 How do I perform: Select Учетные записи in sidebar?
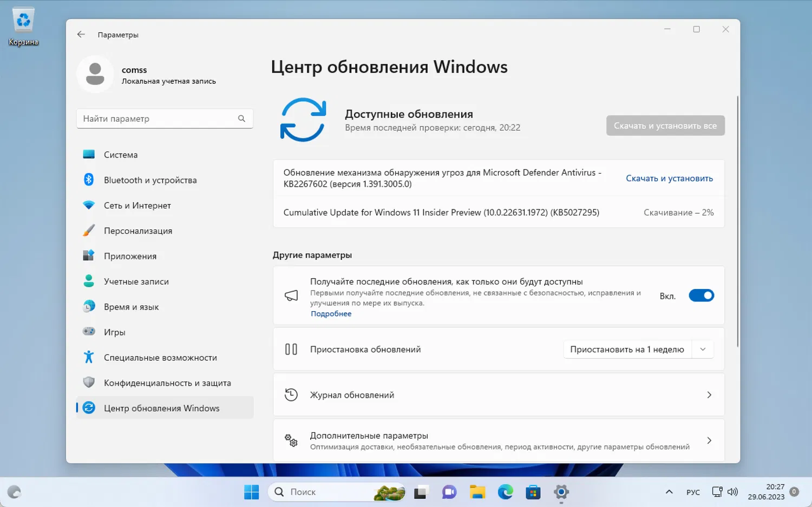click(x=165, y=282)
